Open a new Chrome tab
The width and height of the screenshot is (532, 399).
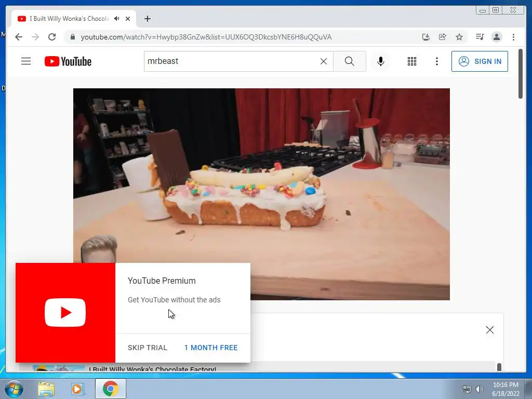pyautogui.click(x=147, y=19)
